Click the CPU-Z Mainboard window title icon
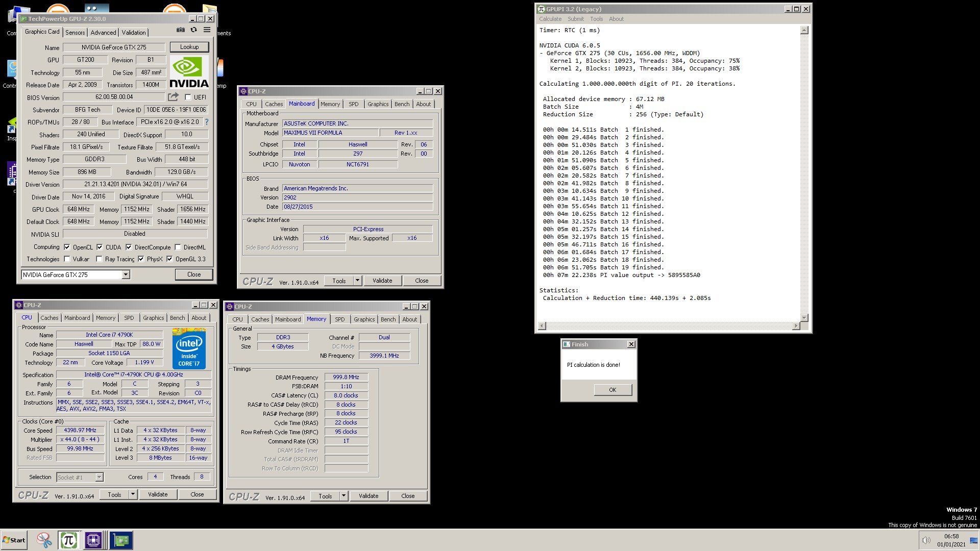 244,91
